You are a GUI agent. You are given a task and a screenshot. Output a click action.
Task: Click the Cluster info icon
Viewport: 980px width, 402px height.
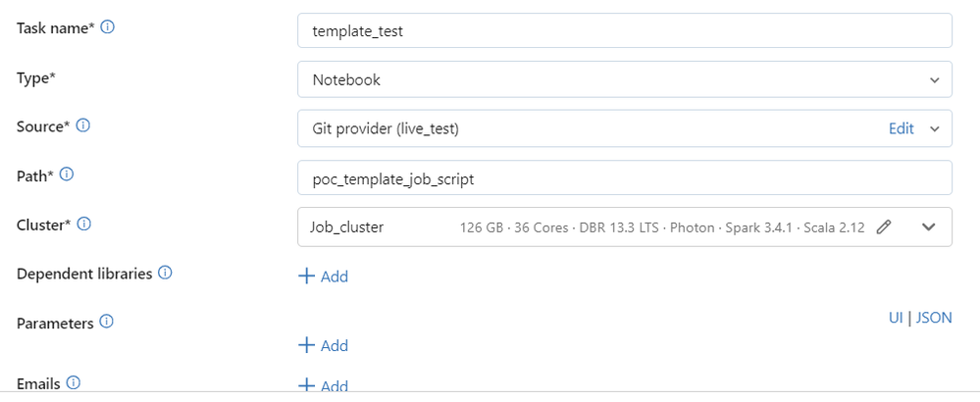(x=84, y=225)
